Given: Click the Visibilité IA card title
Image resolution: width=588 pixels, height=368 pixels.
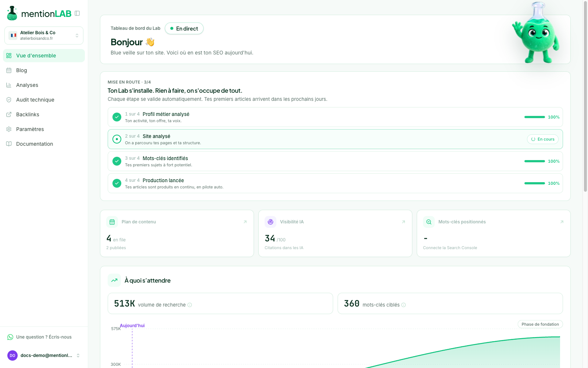Looking at the screenshot, I should coord(292,222).
